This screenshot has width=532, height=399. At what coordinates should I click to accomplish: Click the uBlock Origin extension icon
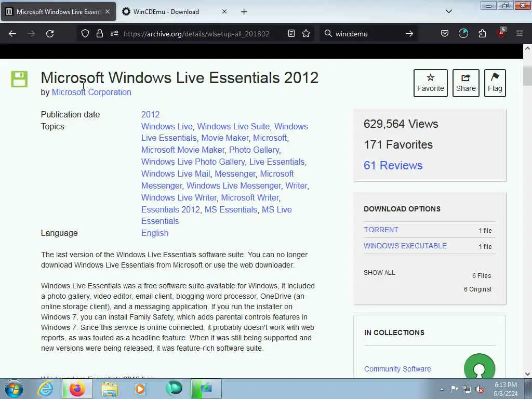coord(501,33)
